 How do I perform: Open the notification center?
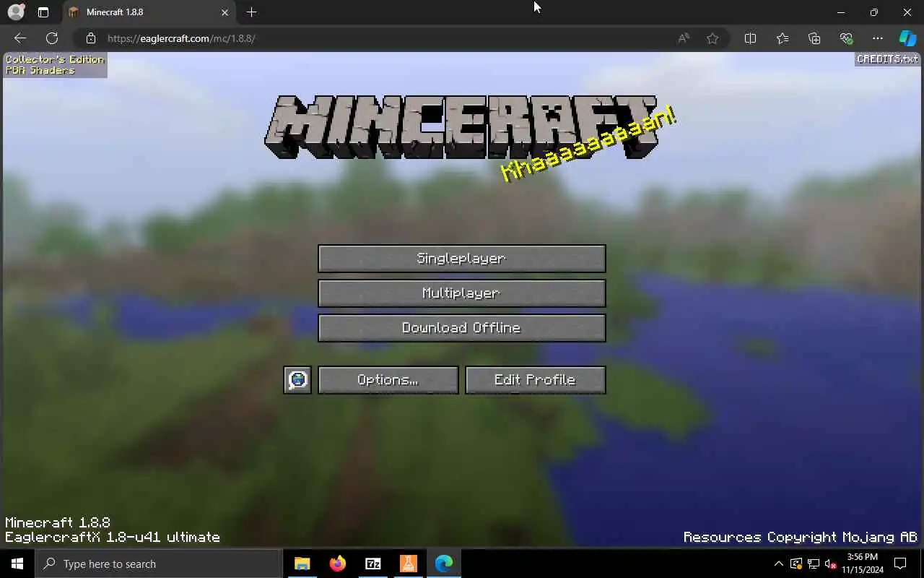900,564
